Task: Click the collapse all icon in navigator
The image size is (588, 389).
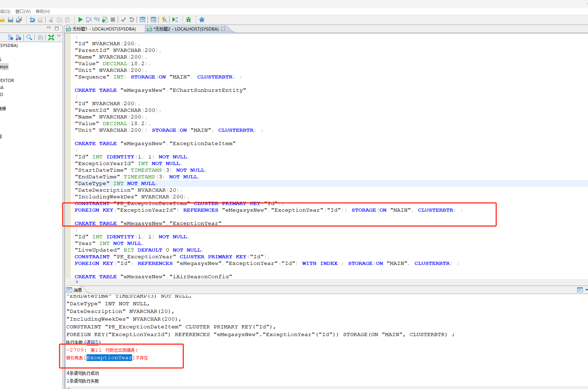Action: point(40,37)
